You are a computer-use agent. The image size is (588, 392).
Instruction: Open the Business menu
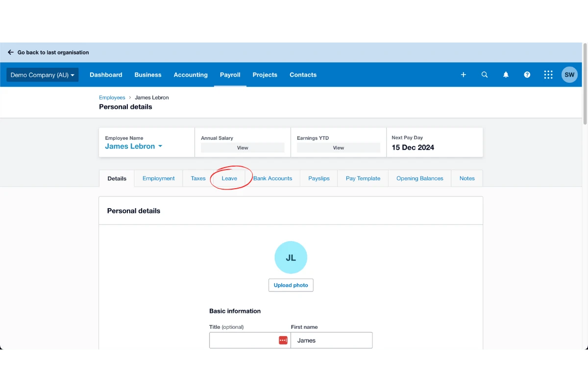(148, 75)
